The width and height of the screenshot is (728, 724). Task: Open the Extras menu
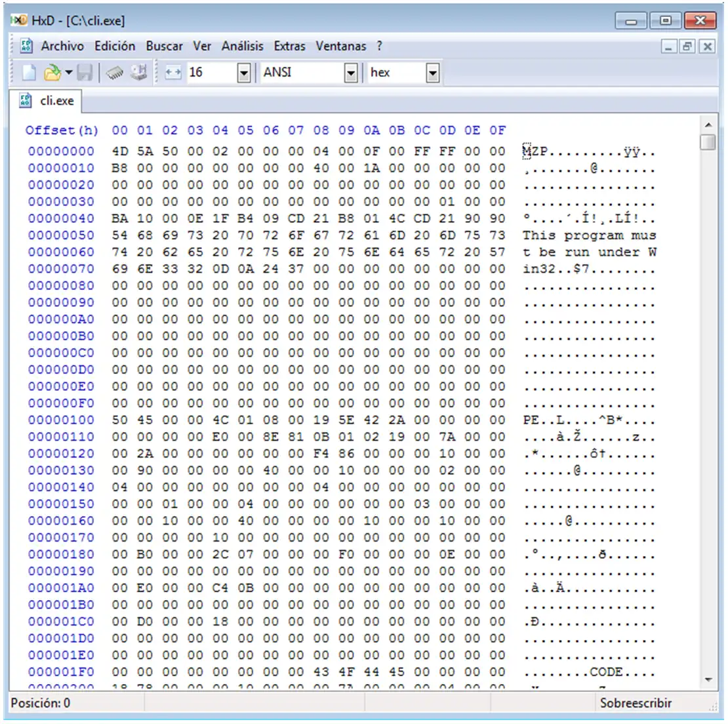click(x=290, y=46)
